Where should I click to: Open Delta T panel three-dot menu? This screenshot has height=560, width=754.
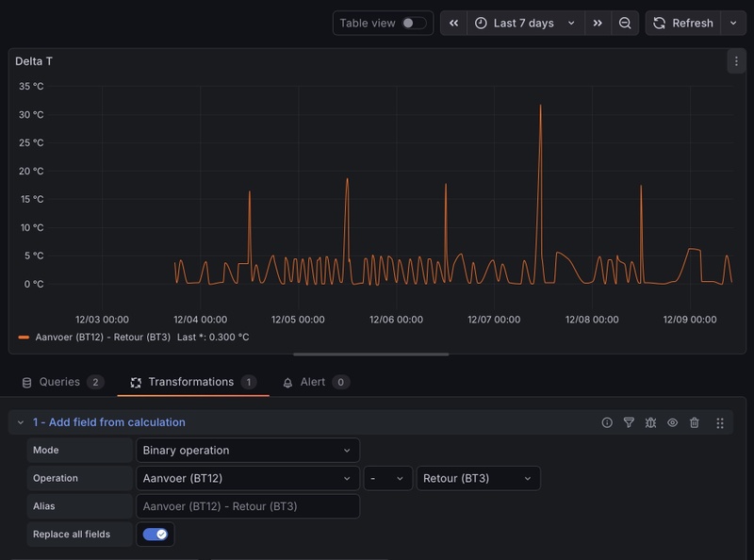pos(736,61)
